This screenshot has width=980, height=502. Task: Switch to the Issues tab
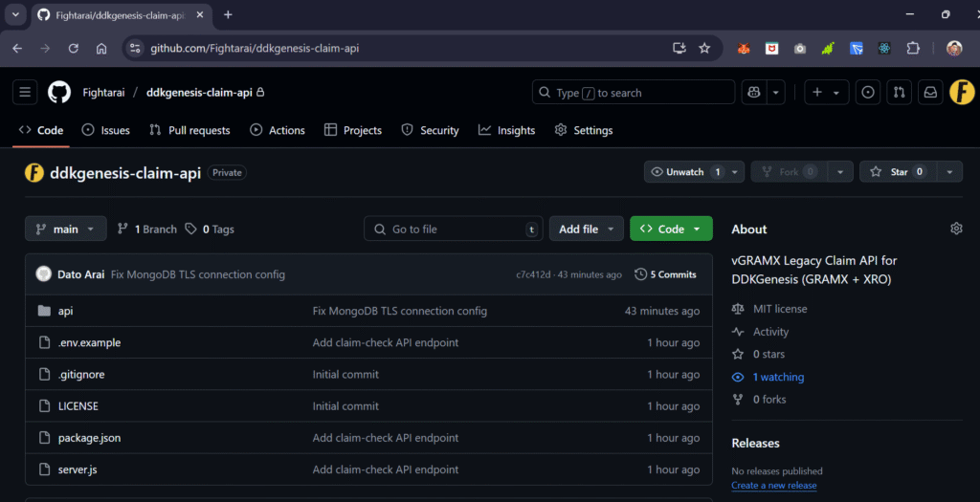105,130
